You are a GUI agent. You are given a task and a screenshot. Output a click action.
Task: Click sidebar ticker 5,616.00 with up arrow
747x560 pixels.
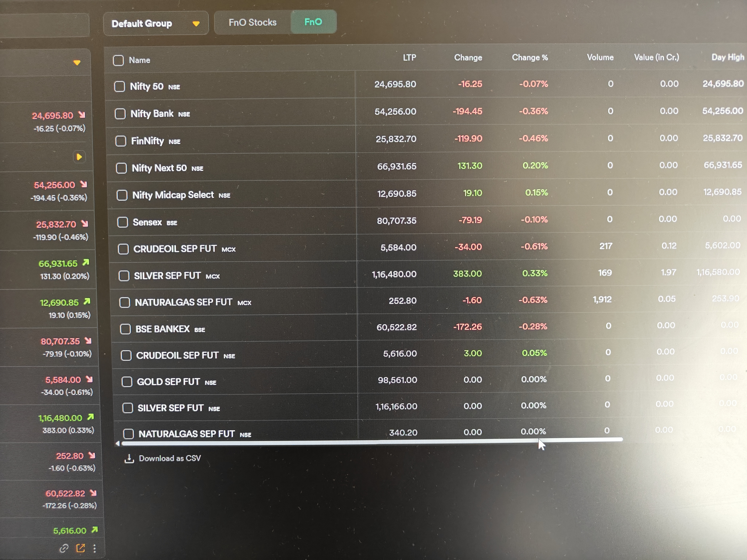(75, 530)
